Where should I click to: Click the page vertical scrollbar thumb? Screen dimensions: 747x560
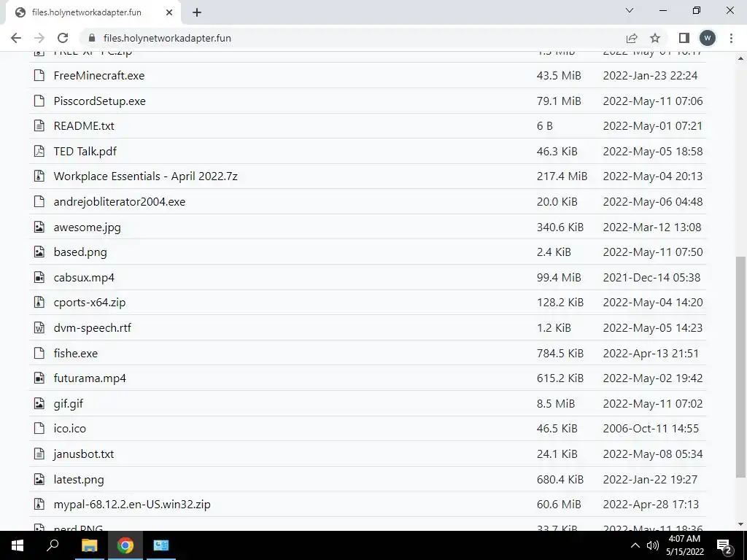click(740, 367)
